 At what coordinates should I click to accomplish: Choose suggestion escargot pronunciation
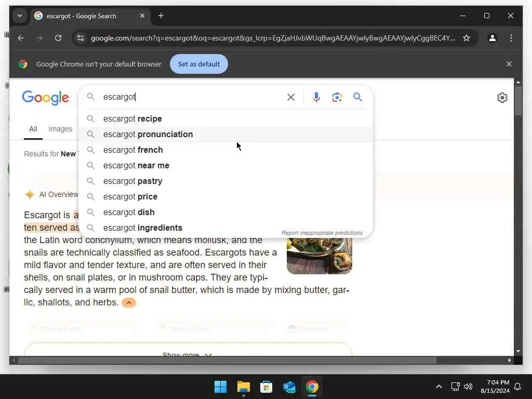click(225, 135)
